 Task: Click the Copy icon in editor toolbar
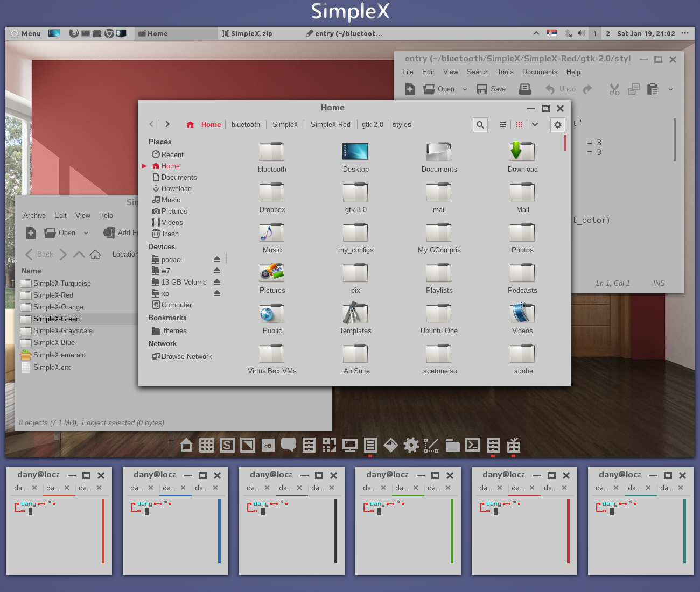coord(634,89)
